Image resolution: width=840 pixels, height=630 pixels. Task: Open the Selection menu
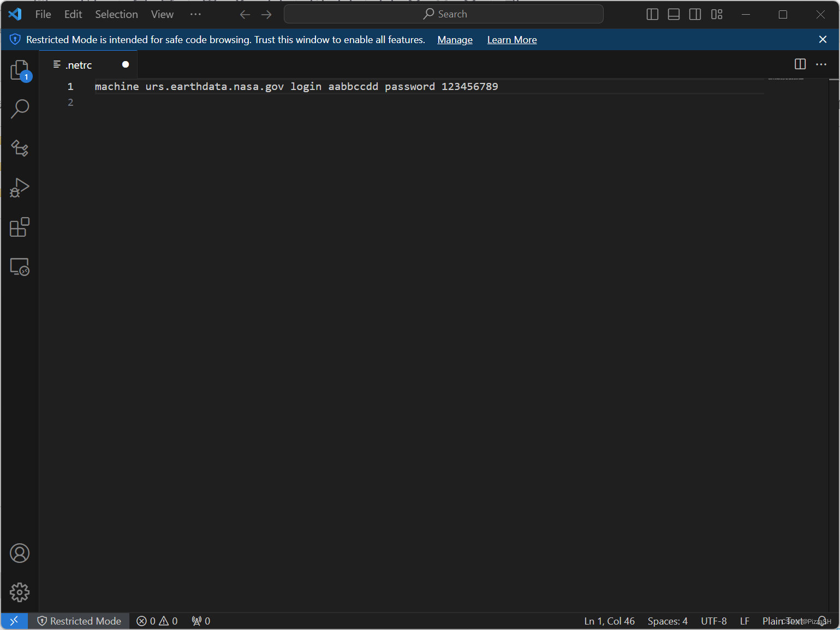116,14
